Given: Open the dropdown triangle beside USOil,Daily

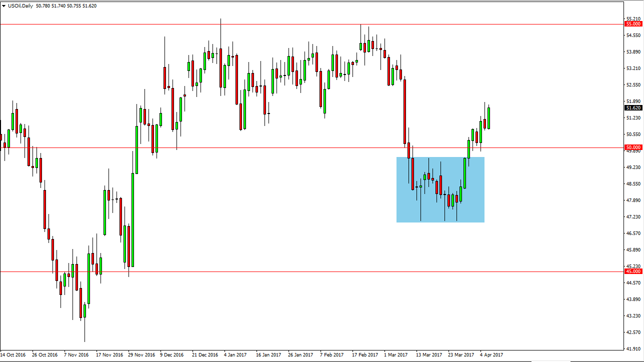Looking at the screenshot, I should click(3, 5).
